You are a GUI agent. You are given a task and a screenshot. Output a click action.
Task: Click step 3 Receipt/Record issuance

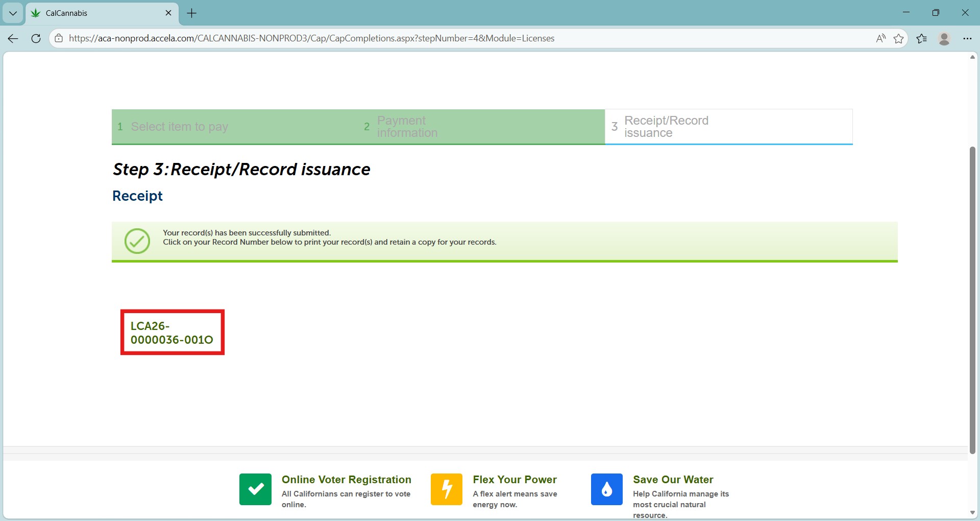[x=729, y=127]
